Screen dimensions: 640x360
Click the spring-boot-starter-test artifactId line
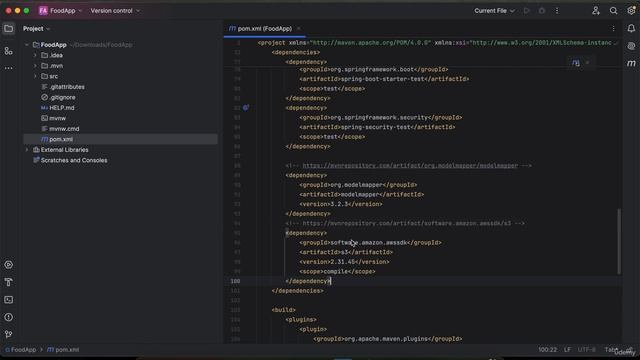click(x=384, y=79)
